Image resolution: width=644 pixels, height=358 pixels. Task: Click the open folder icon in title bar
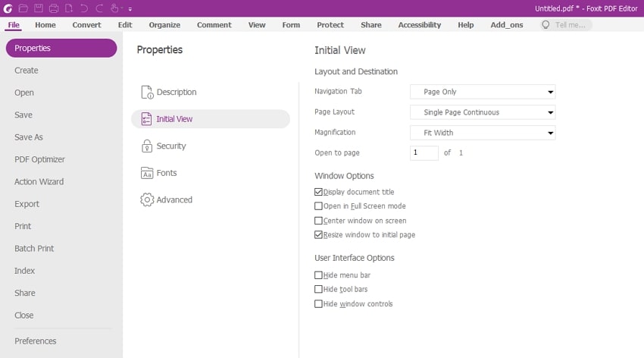(x=23, y=8)
